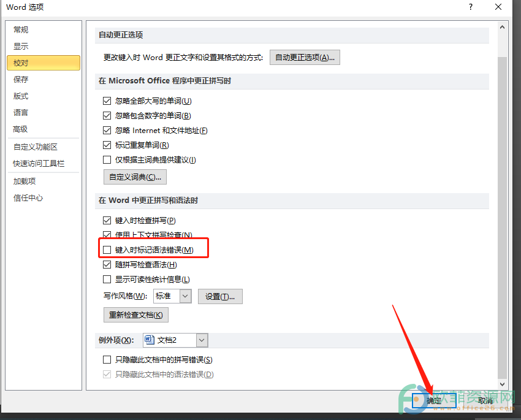Click the Word document icon beside 文档2
The width and height of the screenshot is (521, 420).
(x=150, y=340)
